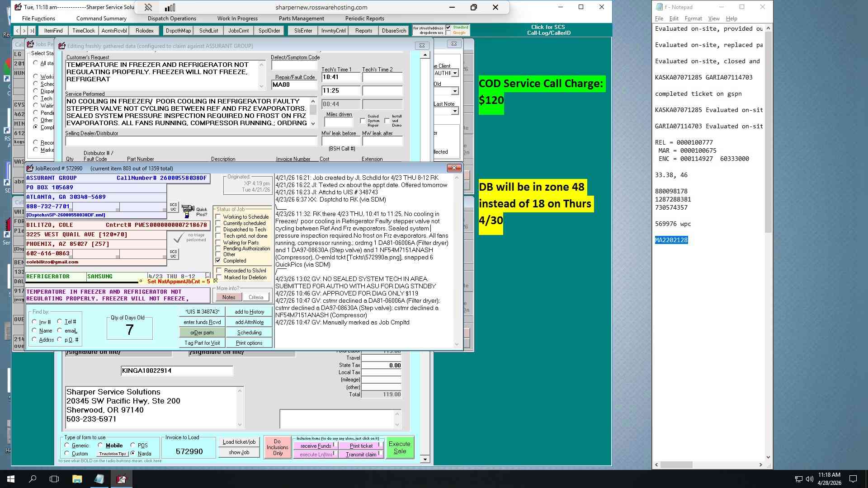Click the Notepad horizontal scrollbar thumb
Viewport: 868px width, 488px height.
point(677,465)
